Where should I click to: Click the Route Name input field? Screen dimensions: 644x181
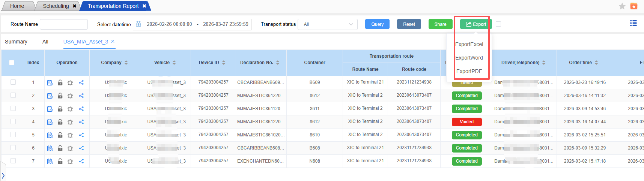(64, 24)
